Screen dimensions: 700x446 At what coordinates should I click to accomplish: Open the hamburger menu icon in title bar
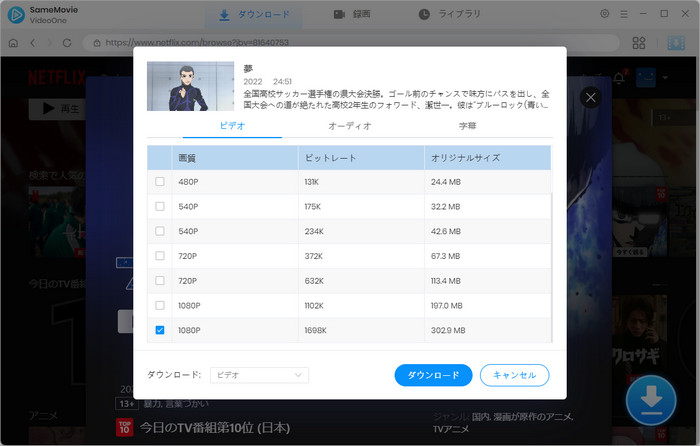point(624,14)
